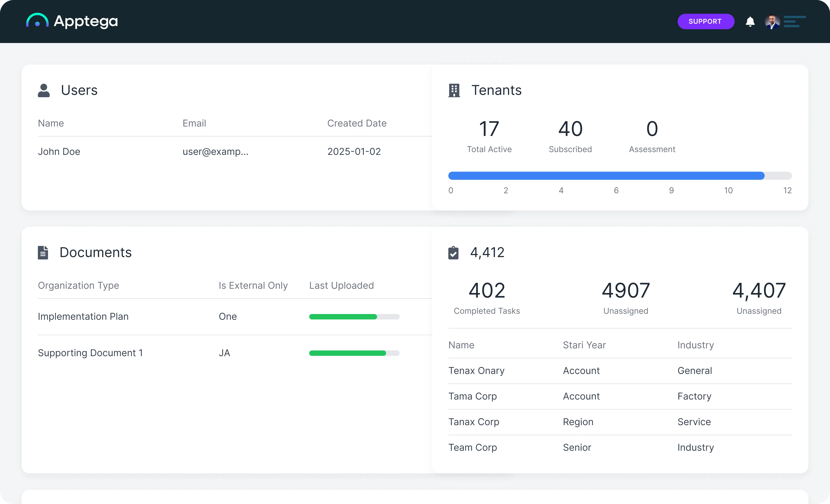Viewport: 830px width, 504px height.
Task: Click the Industry column header
Action: point(696,345)
